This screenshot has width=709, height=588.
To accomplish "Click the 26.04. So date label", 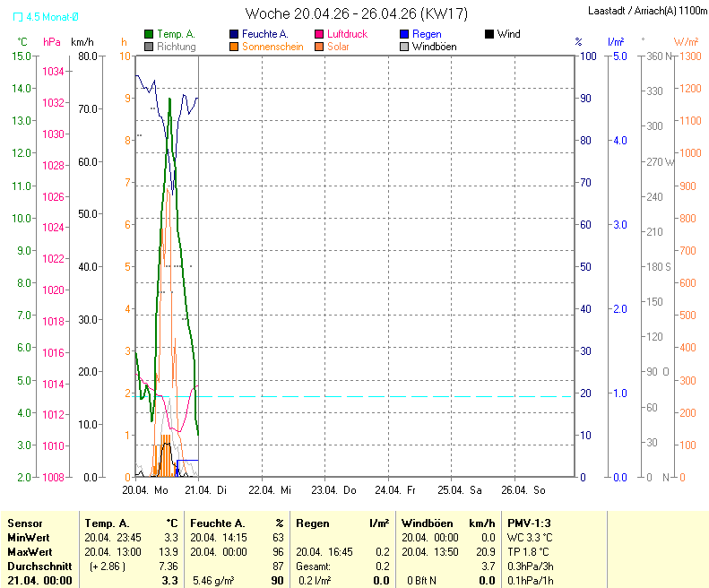I will pyautogui.click(x=524, y=490).
